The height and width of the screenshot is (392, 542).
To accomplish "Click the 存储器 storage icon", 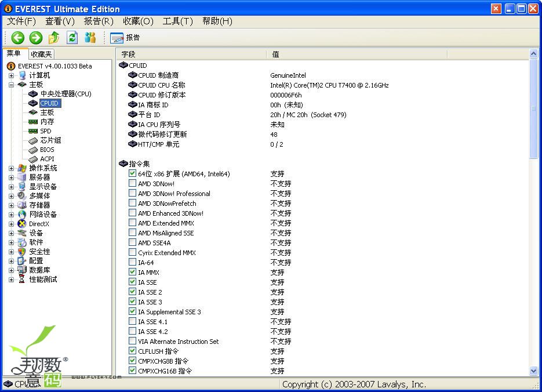I will [x=22, y=205].
